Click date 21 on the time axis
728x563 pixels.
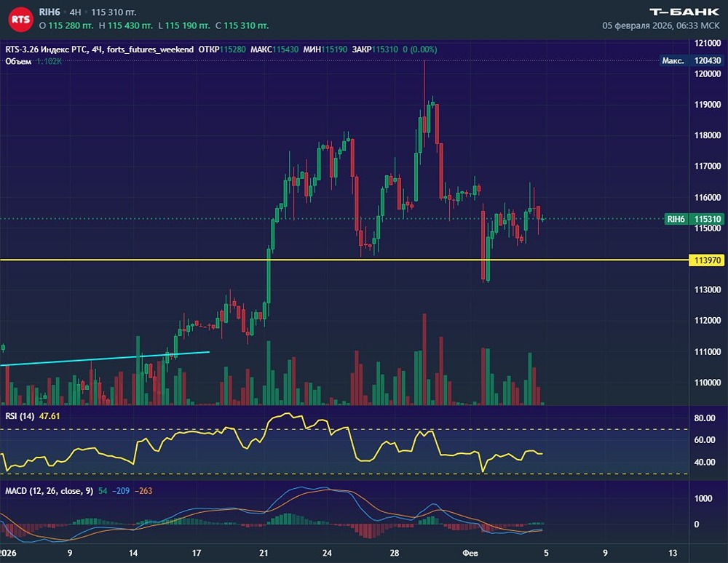pos(264,552)
